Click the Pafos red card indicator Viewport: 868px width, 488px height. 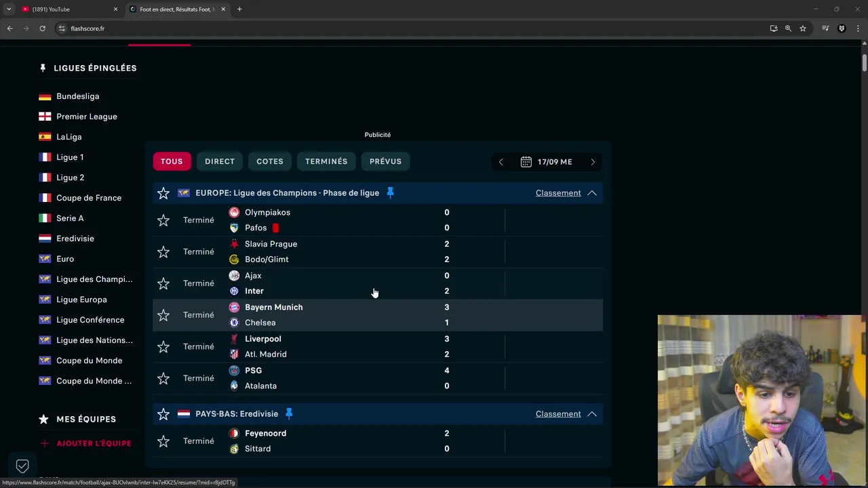coord(275,228)
